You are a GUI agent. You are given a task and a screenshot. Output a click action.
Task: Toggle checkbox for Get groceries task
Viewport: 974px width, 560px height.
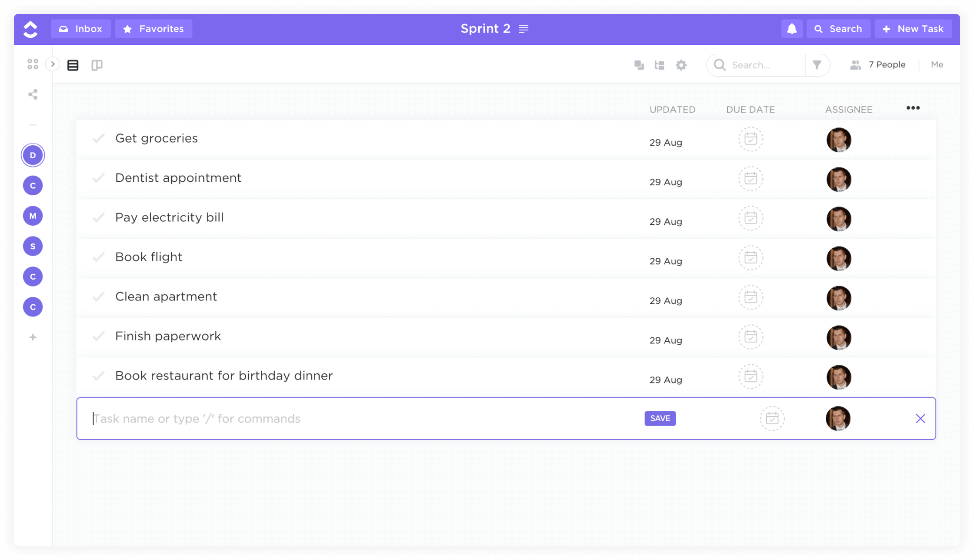point(98,138)
